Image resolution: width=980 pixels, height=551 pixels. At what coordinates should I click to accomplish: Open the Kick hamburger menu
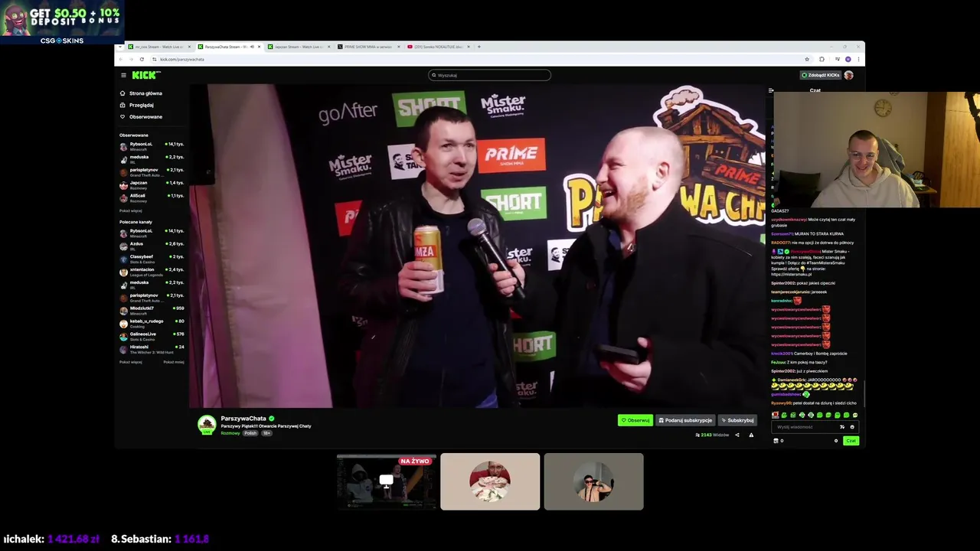(x=123, y=75)
